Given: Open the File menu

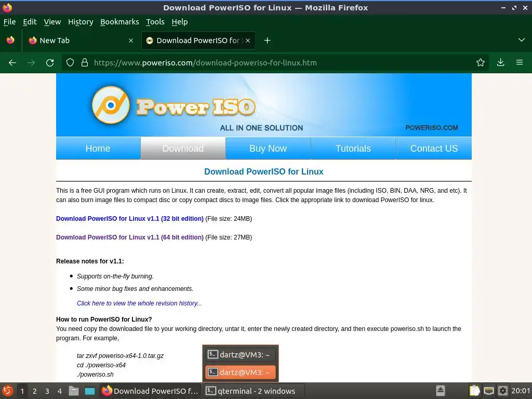Looking at the screenshot, I should point(9,22).
